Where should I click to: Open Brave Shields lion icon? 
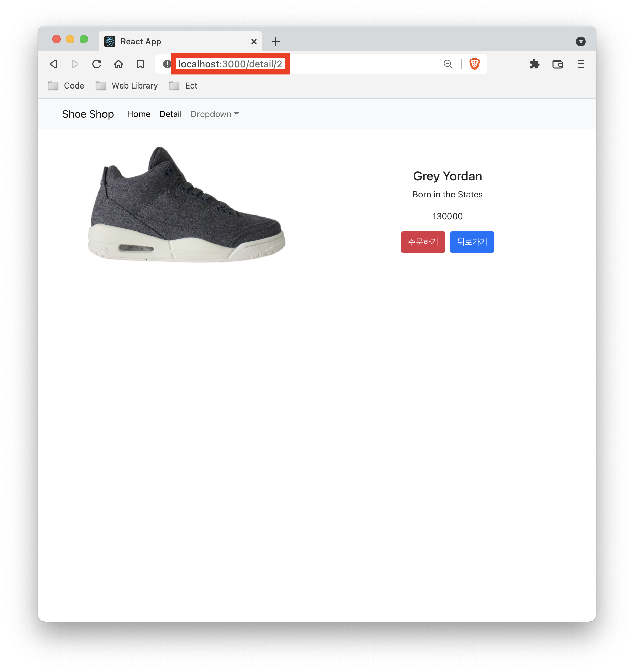click(474, 64)
